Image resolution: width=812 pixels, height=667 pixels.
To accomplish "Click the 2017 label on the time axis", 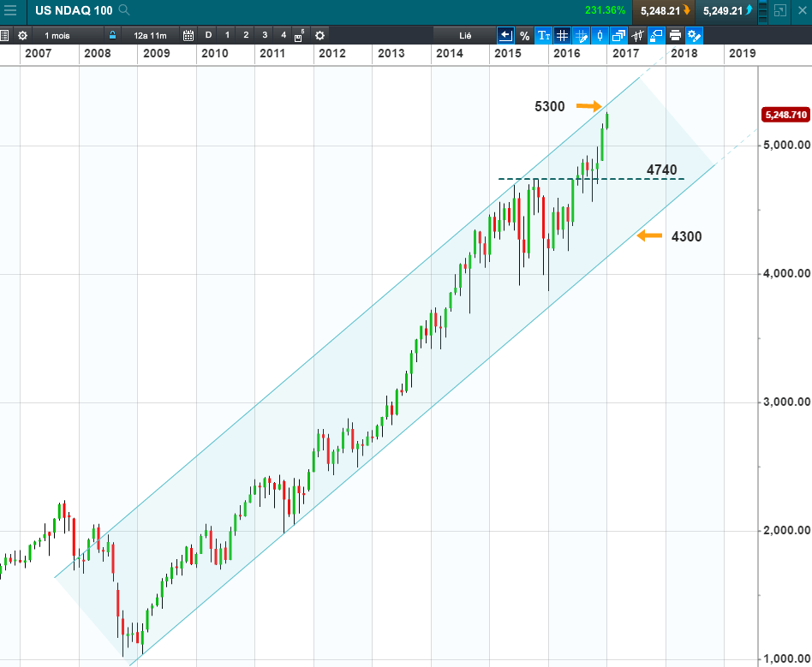I will 625,53.
